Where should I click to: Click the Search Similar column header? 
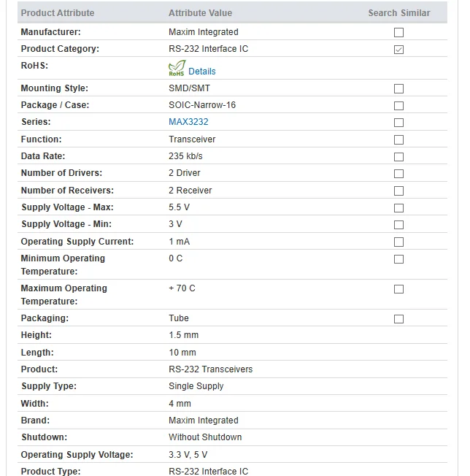[399, 12]
